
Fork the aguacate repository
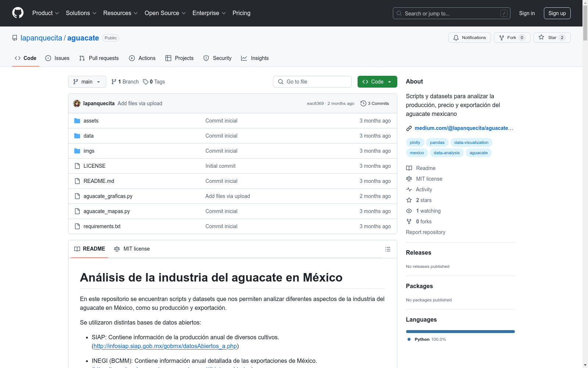(x=512, y=38)
